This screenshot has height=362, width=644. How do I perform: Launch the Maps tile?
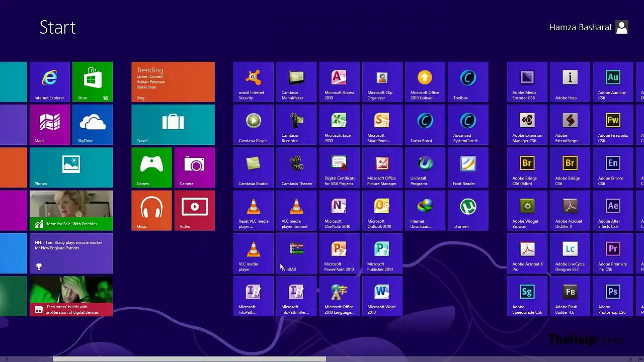click(x=49, y=125)
